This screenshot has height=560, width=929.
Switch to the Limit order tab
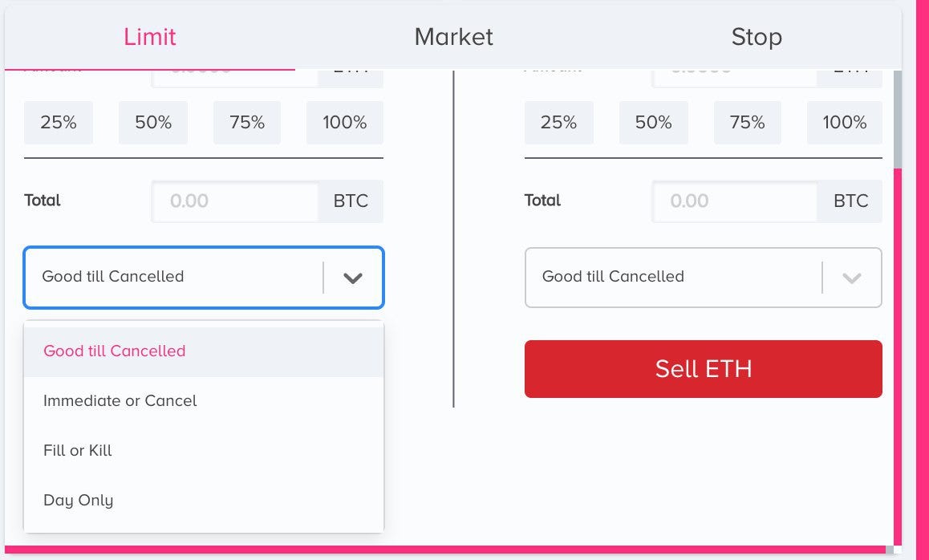click(x=150, y=37)
